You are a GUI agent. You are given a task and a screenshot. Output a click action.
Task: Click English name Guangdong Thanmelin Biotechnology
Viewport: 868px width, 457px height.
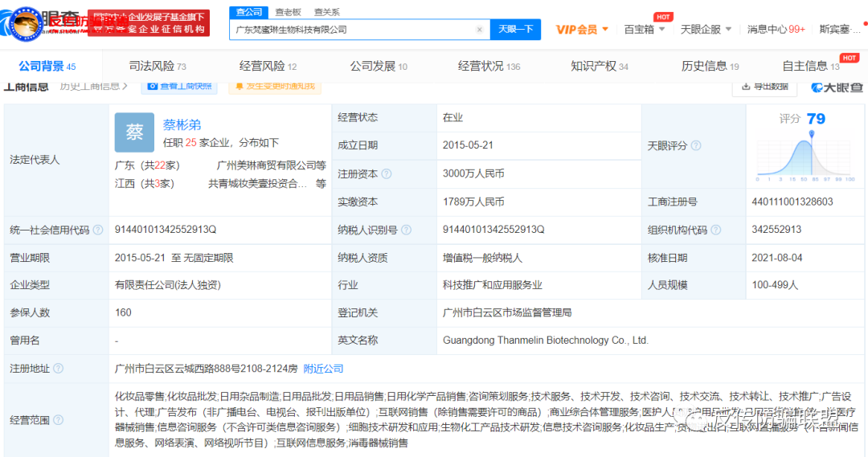coord(545,341)
